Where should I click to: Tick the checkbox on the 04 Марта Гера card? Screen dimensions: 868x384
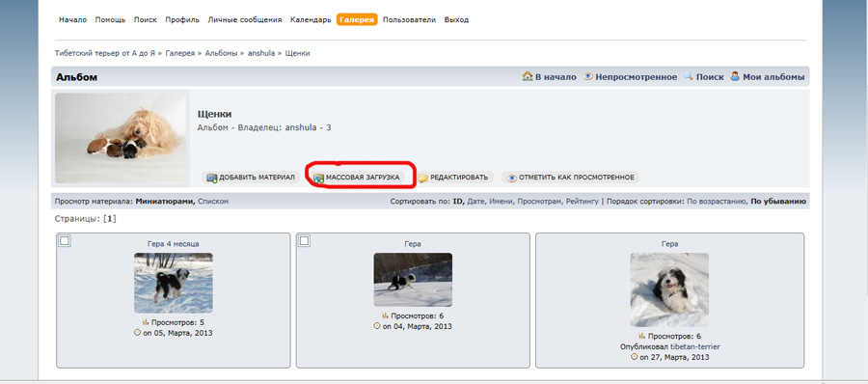[305, 240]
